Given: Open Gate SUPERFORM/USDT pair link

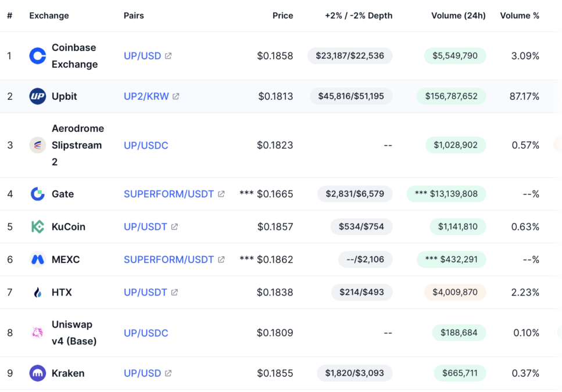Looking at the screenshot, I should (169, 193).
